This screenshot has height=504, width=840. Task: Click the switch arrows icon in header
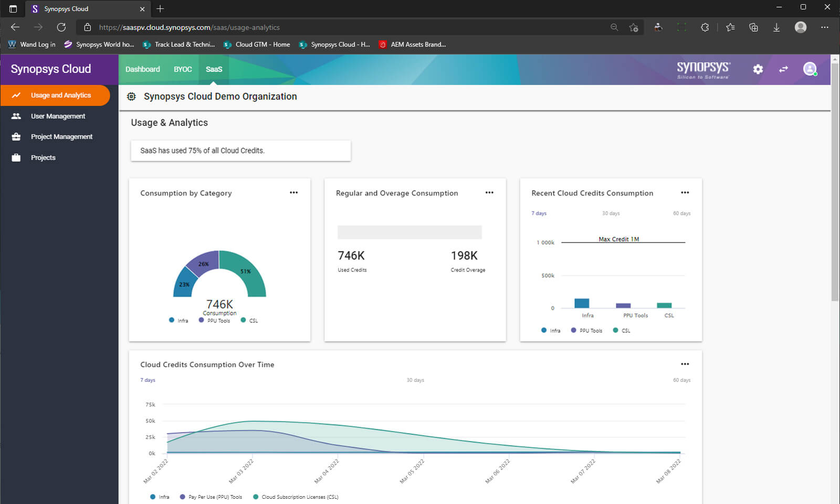pyautogui.click(x=783, y=69)
